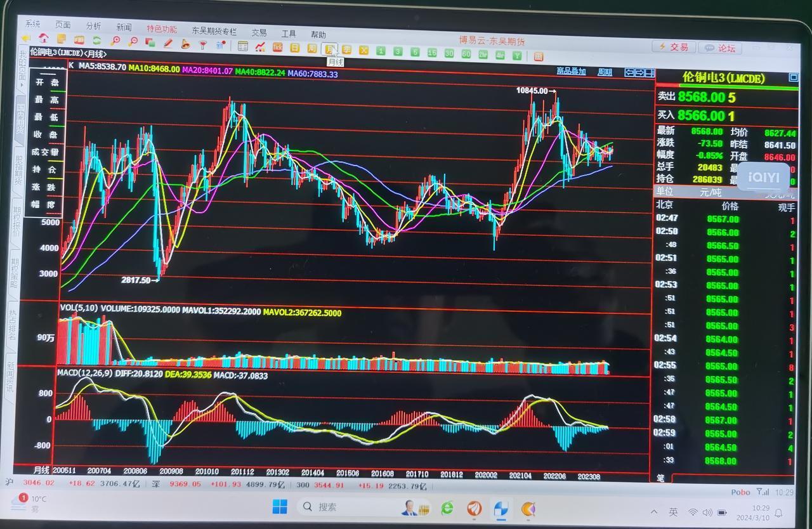Open the 期权报价 side tab
The width and height of the screenshot is (812, 529).
[17, 221]
